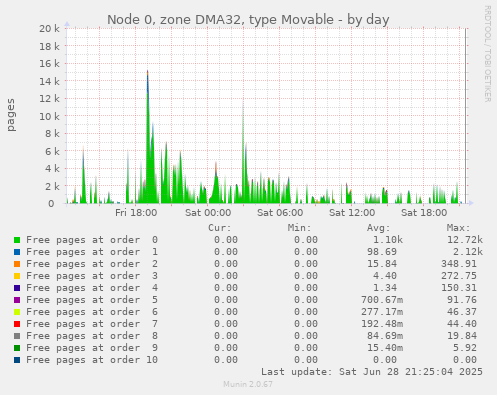Click the order 1 max value 2.12k
The width and height of the screenshot is (497, 395).
[x=468, y=252]
